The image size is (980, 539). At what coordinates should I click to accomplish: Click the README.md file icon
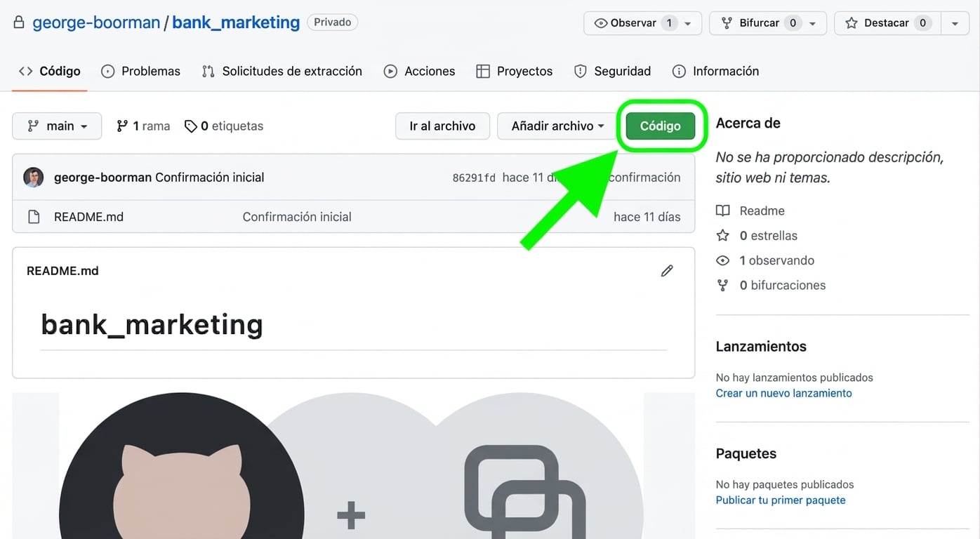coord(34,217)
